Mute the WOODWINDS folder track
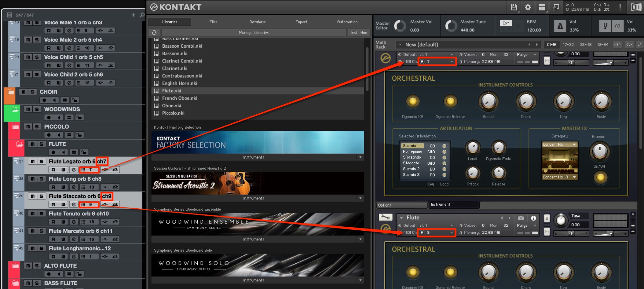 pyautogui.click(x=28, y=109)
